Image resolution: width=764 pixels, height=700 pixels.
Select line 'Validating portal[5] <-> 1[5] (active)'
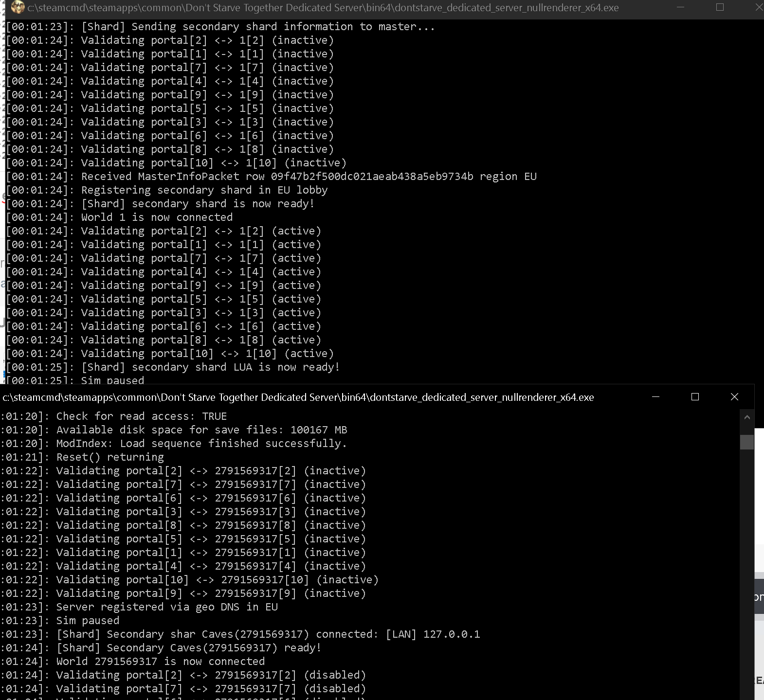point(164,299)
